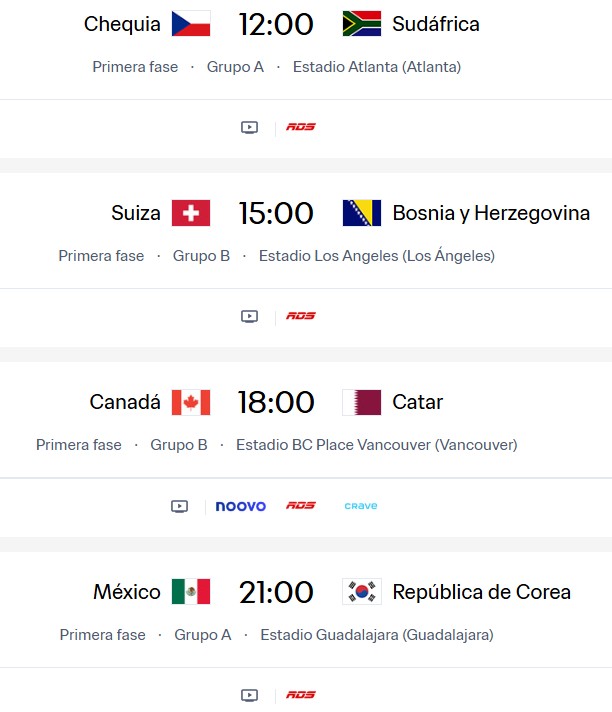This screenshot has width=612, height=712.
Task: Select the 18:00 Canadá vs Catar kickoff time
Action: pos(276,402)
